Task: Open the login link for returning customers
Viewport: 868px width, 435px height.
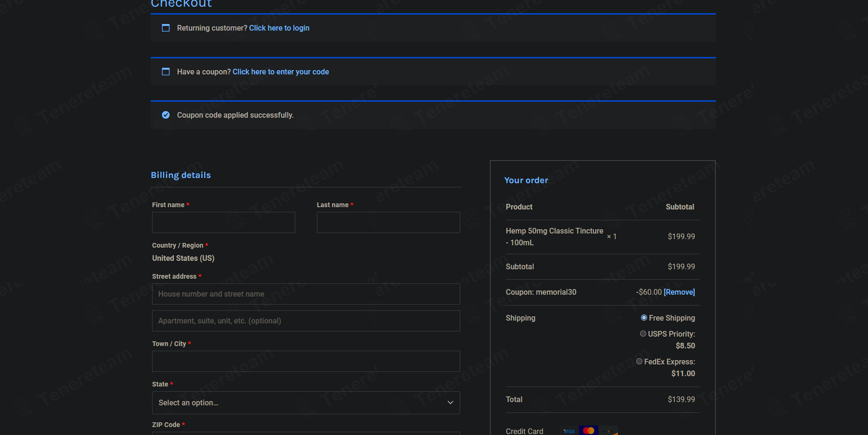Action: [279, 28]
